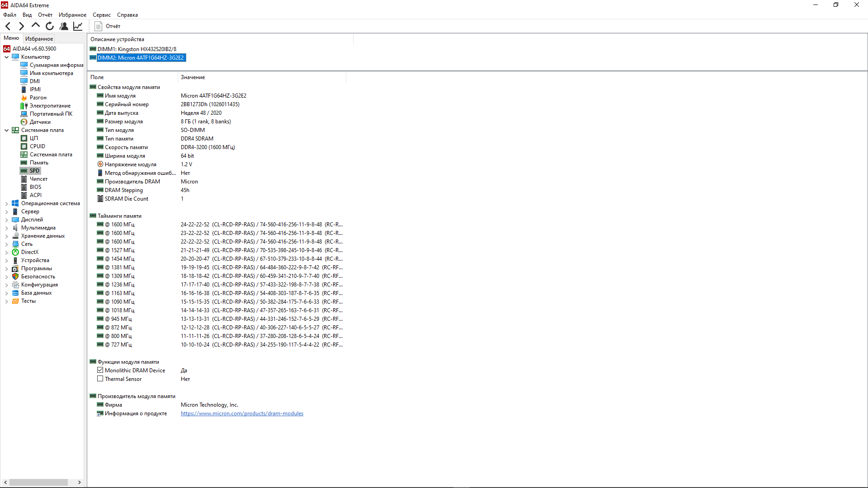Open the user profile toolbar icon
The image size is (868, 488).
(x=64, y=26)
